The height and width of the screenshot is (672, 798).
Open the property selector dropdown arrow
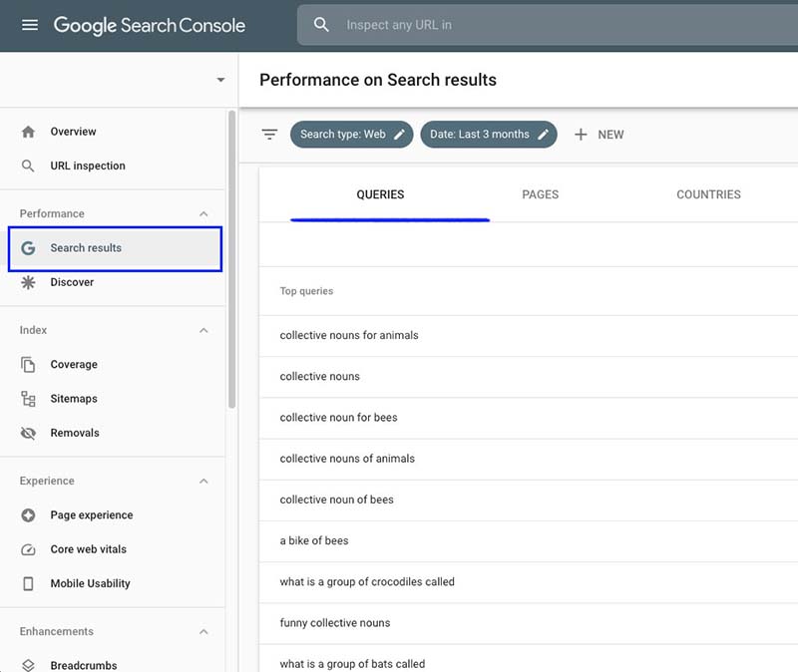point(220,80)
